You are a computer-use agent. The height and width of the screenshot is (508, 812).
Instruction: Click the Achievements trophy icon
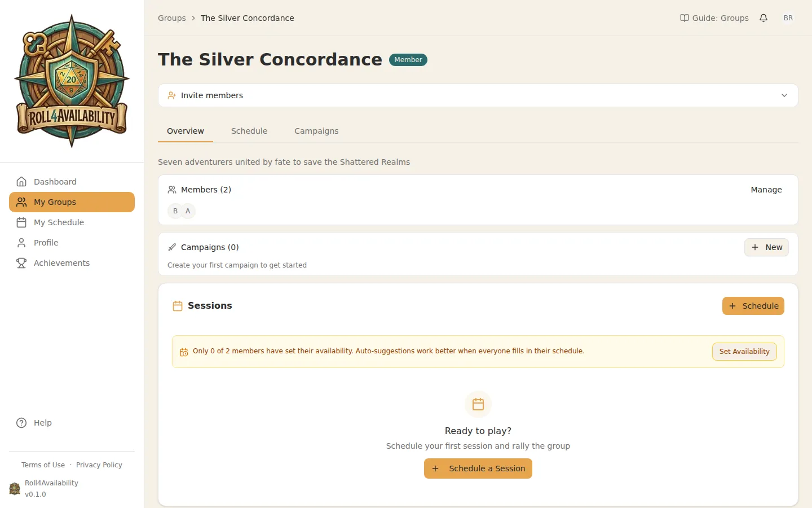click(x=21, y=263)
